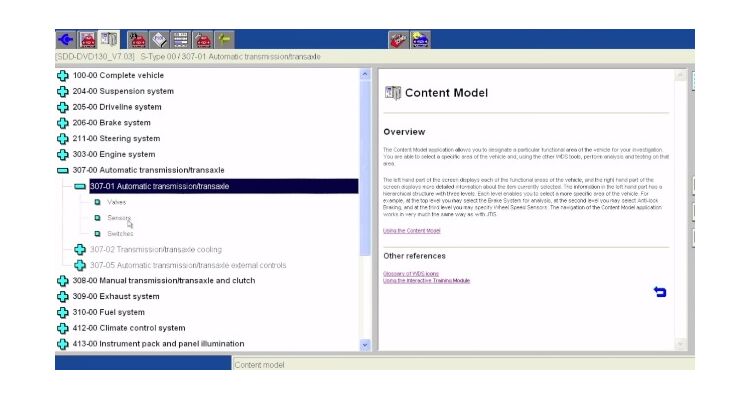Click the icon right of the red toolbox

click(420, 40)
